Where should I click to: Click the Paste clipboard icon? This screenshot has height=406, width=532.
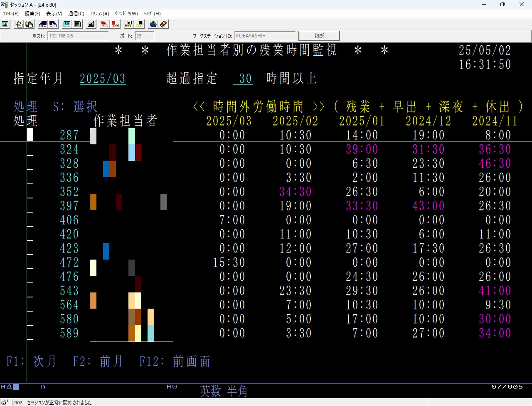coord(29,24)
